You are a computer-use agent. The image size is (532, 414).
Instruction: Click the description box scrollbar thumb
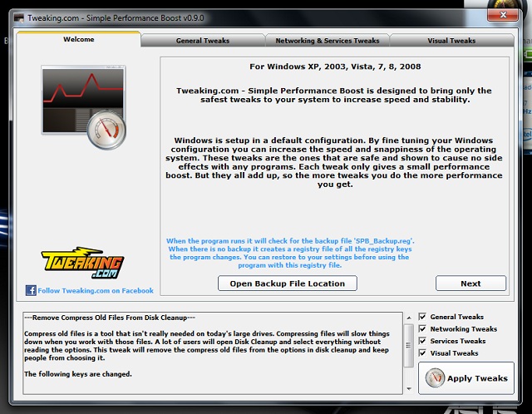(x=409, y=346)
